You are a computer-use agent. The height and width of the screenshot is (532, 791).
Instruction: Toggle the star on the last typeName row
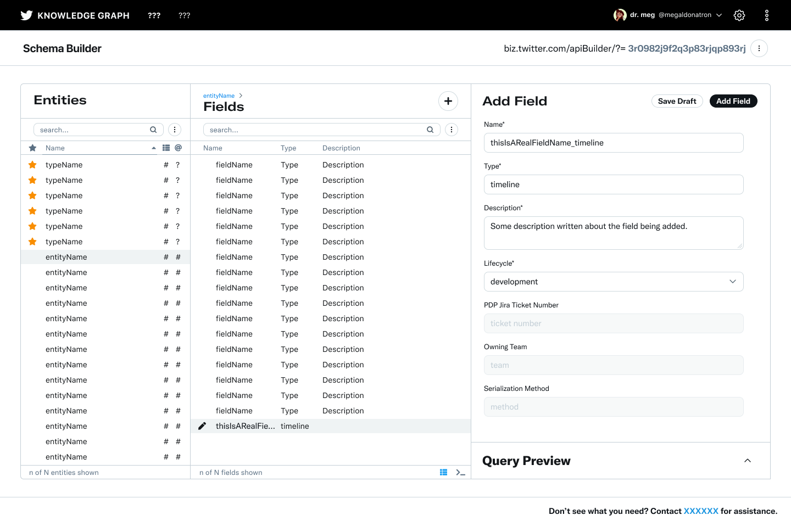[33, 242]
